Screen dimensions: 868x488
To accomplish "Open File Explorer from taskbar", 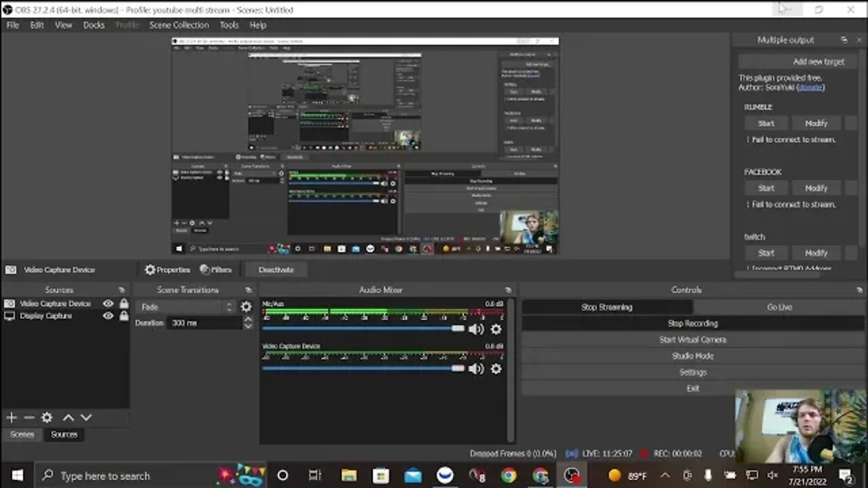I will 349,475.
